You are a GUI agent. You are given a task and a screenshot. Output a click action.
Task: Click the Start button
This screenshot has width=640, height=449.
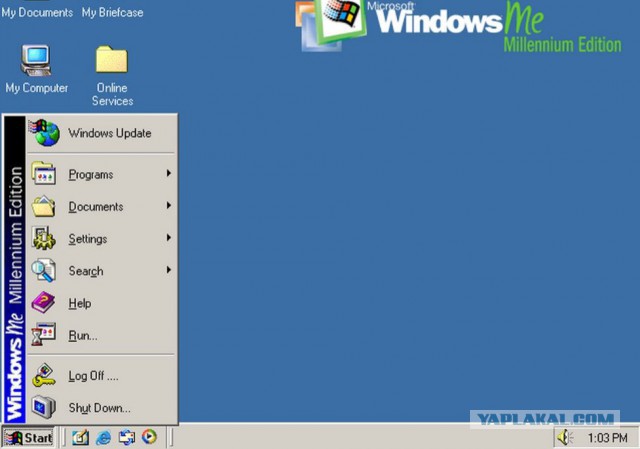point(28,437)
